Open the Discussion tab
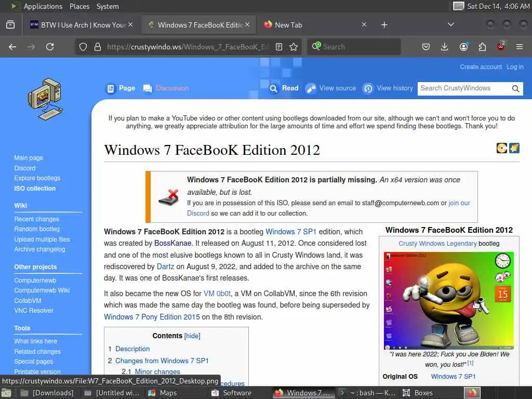532x399 pixels. coord(166,88)
